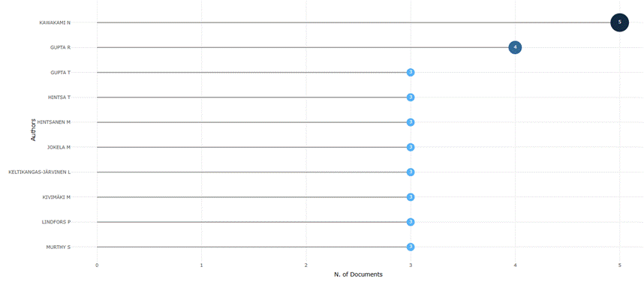This screenshot has width=644, height=300.
Task: Click the KAWAKAMI N author label
Action: (x=55, y=22)
